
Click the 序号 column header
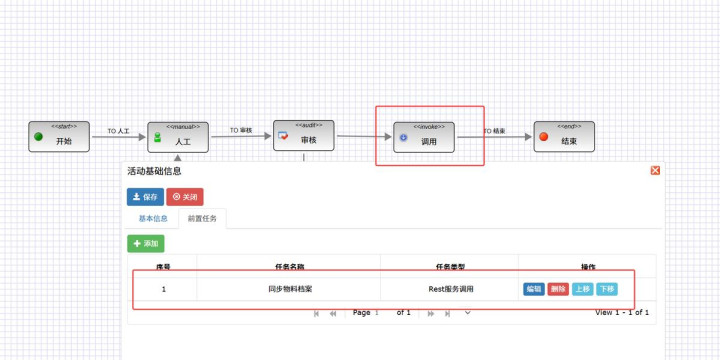[163, 267]
